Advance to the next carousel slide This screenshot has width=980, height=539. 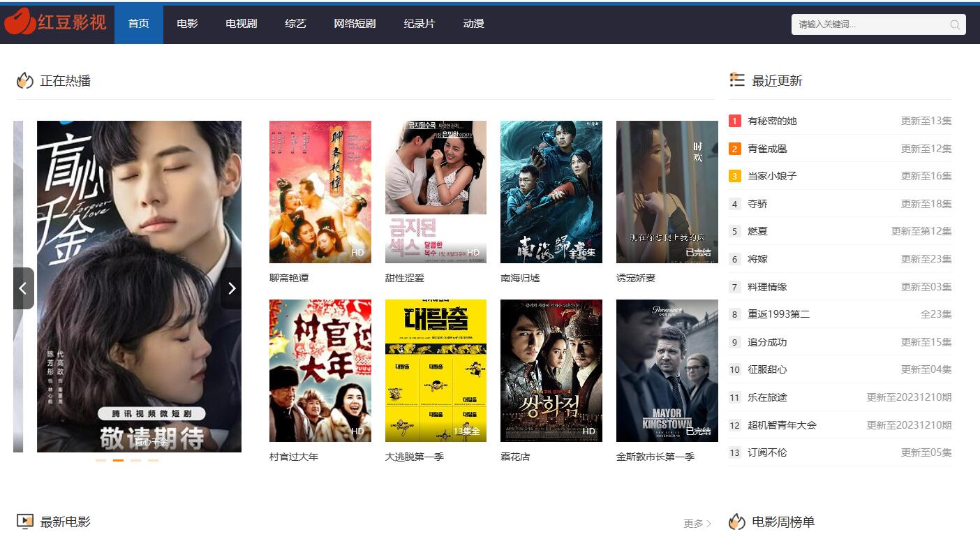coord(231,288)
